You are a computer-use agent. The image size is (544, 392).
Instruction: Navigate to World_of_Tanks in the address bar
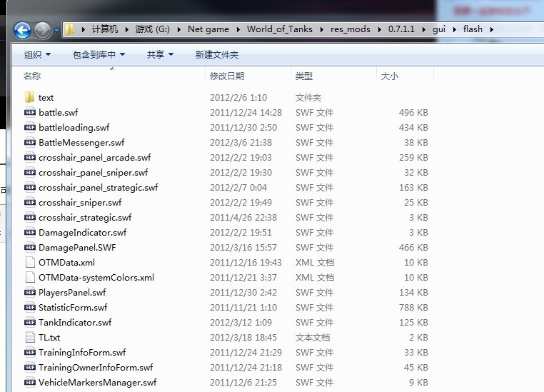tap(280, 29)
